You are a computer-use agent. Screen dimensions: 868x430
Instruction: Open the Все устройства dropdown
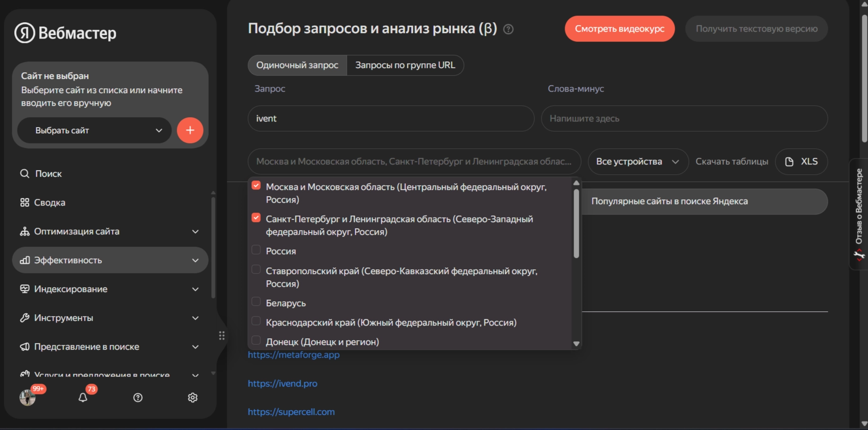[x=638, y=162]
